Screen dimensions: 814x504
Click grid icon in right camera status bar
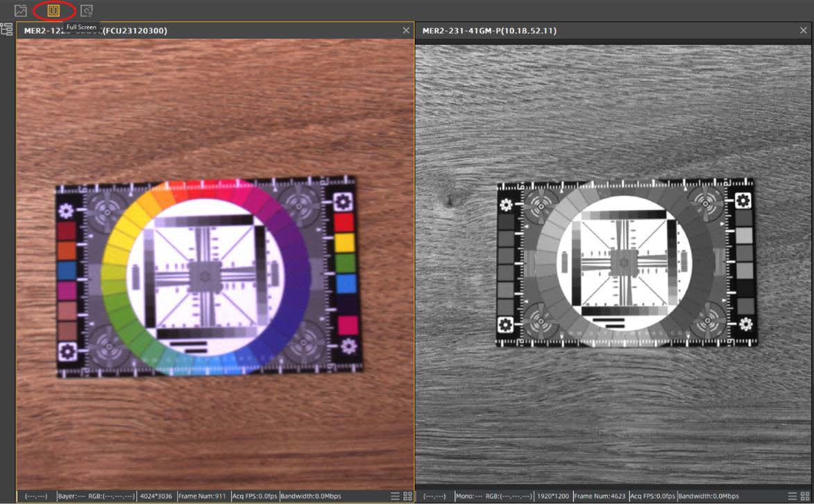point(806,496)
